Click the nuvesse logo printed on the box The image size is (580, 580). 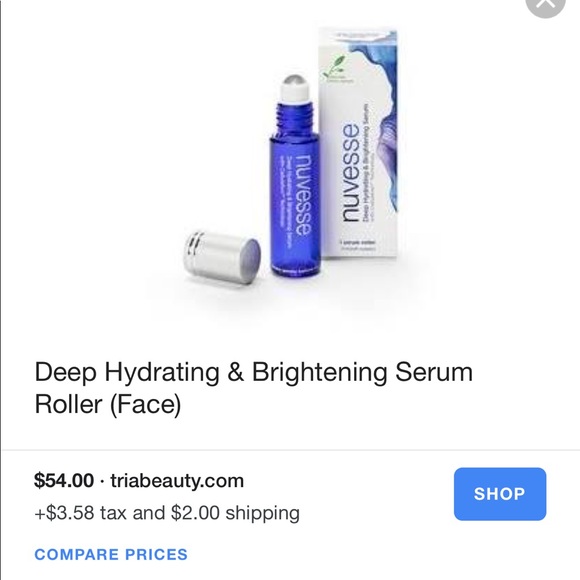[351, 173]
